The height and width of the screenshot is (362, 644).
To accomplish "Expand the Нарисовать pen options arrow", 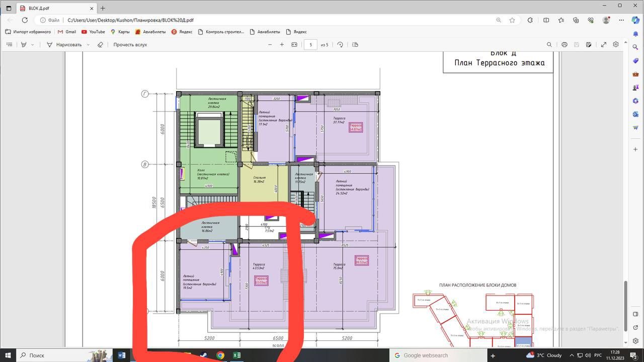I will pyautogui.click(x=88, y=45).
